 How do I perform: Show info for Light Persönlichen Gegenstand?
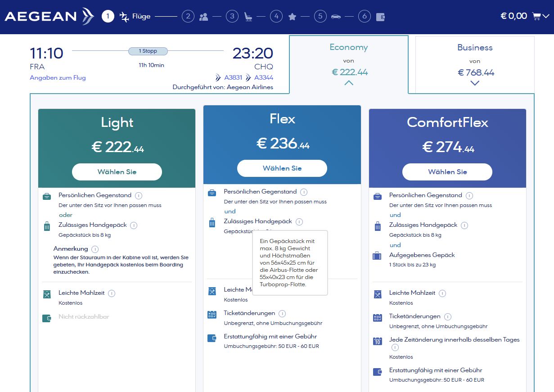(139, 195)
